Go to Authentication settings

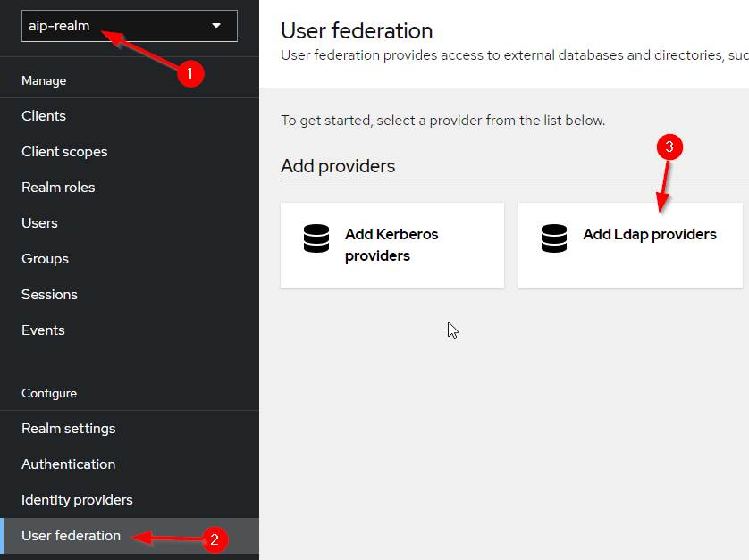tap(68, 464)
